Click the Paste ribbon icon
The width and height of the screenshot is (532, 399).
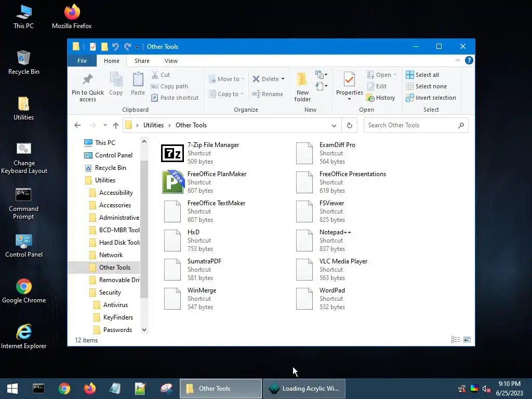tap(138, 79)
